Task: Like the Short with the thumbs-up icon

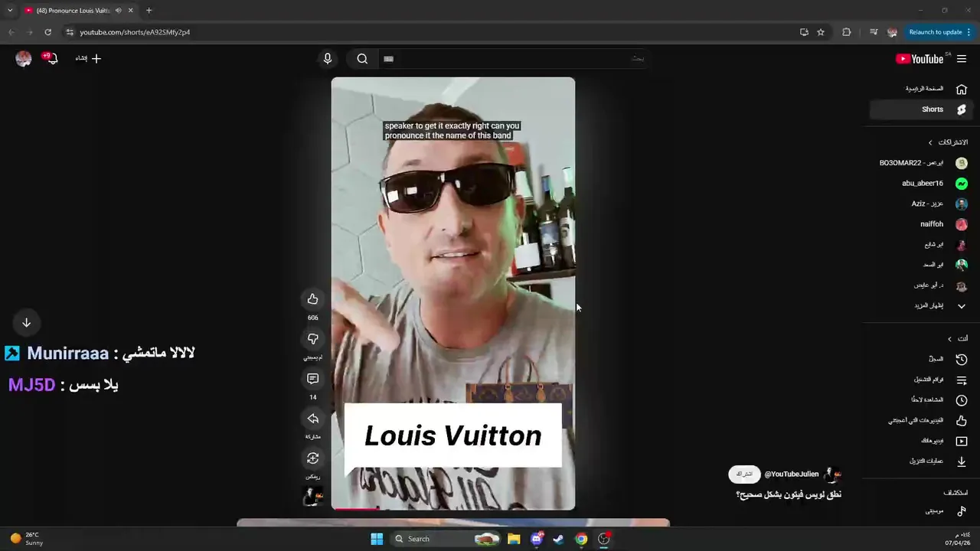Action: click(312, 299)
